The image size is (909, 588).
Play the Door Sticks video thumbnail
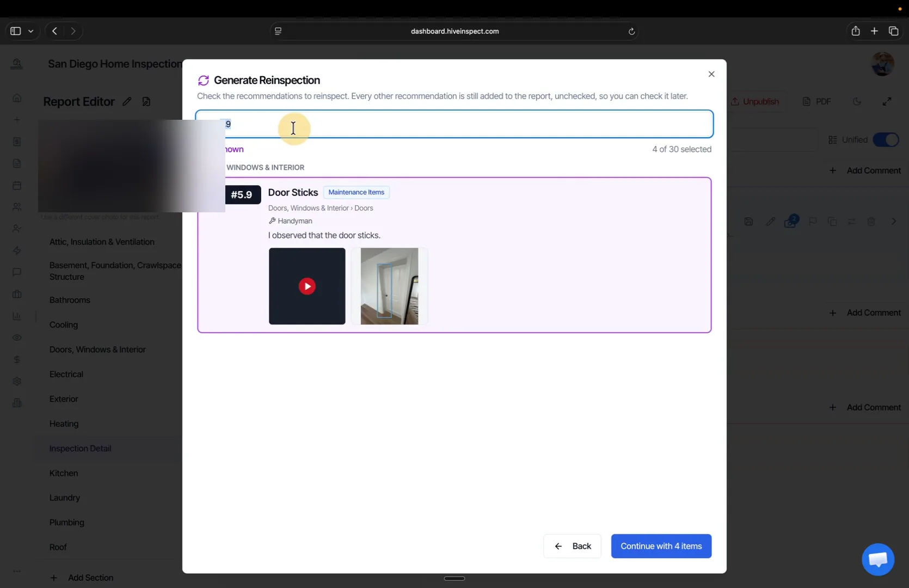tap(307, 286)
